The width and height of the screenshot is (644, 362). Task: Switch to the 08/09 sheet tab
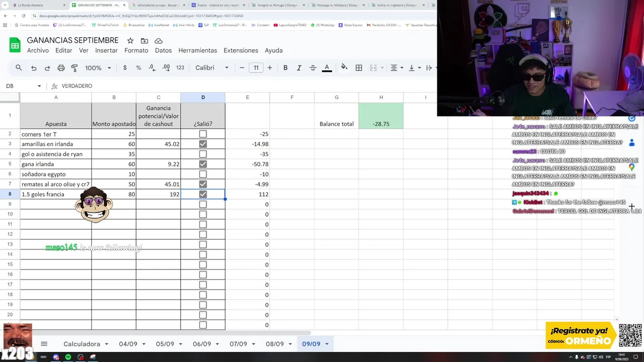[275, 344]
